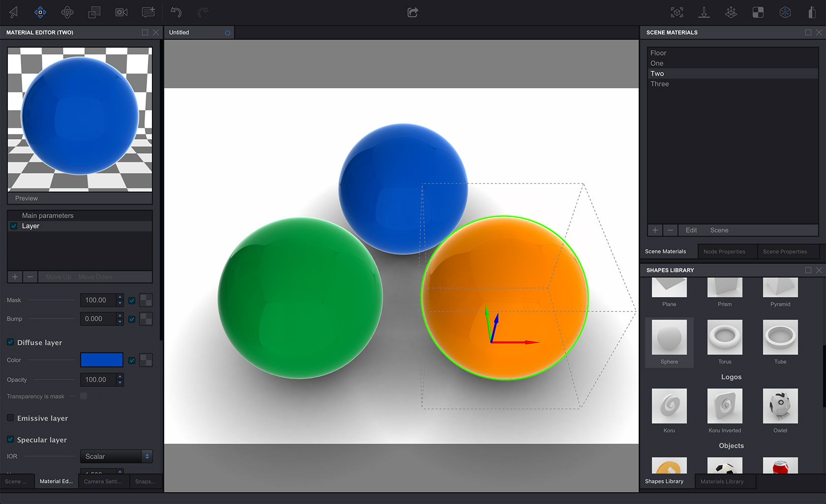Click the share/export icon
Image resolution: width=826 pixels, height=504 pixels.
(x=413, y=12)
